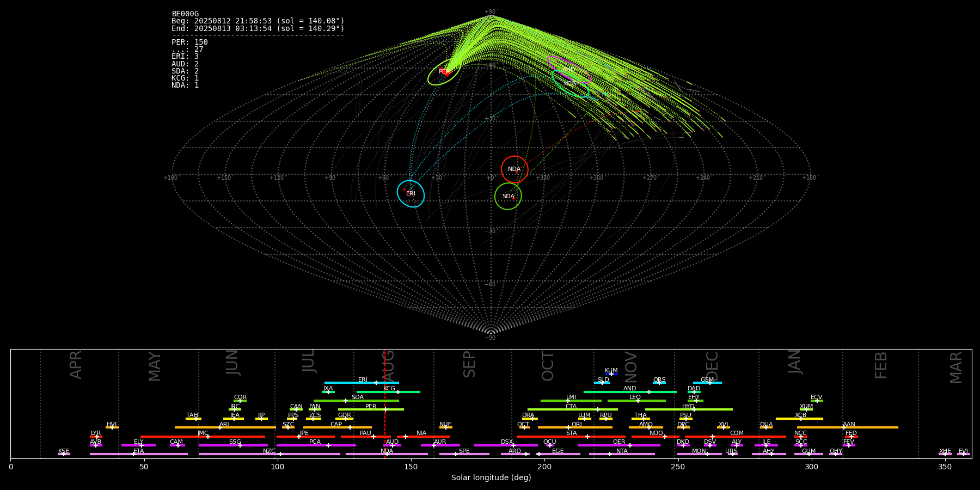Select the Beg: 20250812 21:58:53 line

258,21
